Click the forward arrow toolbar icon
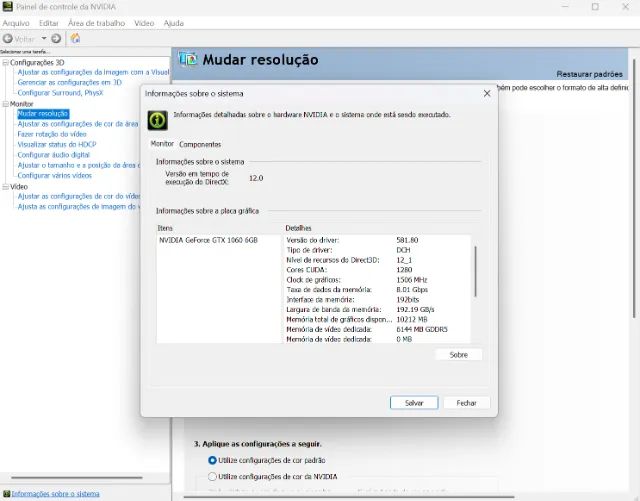The height and width of the screenshot is (501, 640). click(56, 39)
